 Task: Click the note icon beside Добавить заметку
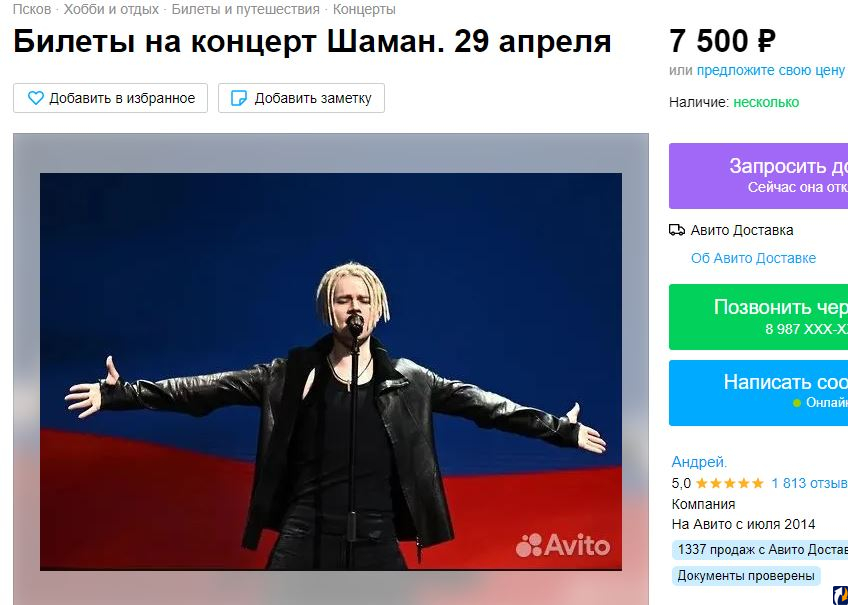click(238, 98)
